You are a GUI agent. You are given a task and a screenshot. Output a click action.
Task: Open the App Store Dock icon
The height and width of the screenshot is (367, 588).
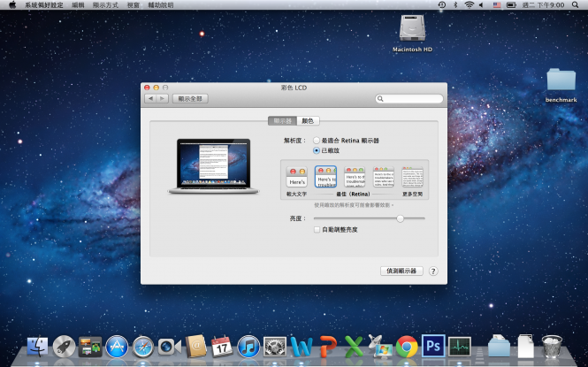(x=117, y=346)
